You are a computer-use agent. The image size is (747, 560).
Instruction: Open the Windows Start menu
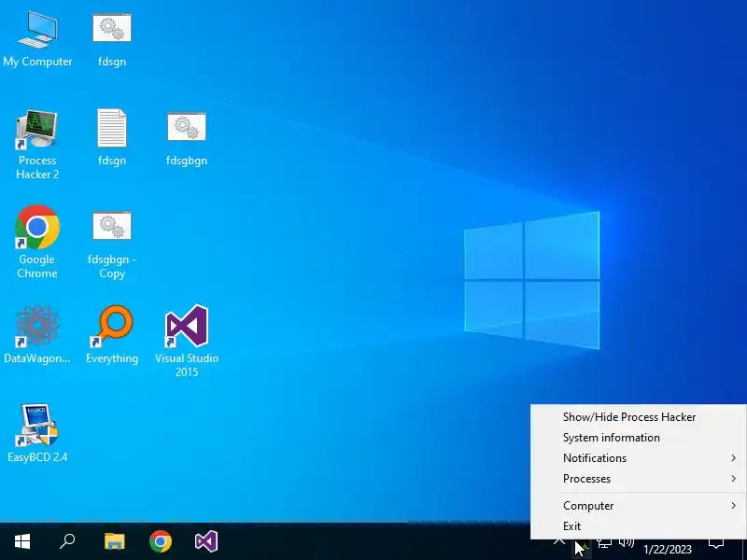click(x=22, y=541)
